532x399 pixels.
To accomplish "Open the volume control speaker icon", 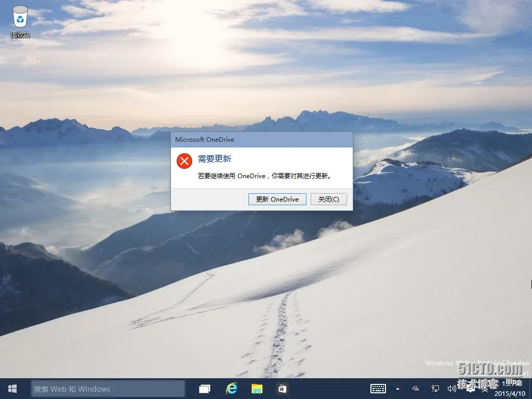I will pyautogui.click(x=451, y=389).
